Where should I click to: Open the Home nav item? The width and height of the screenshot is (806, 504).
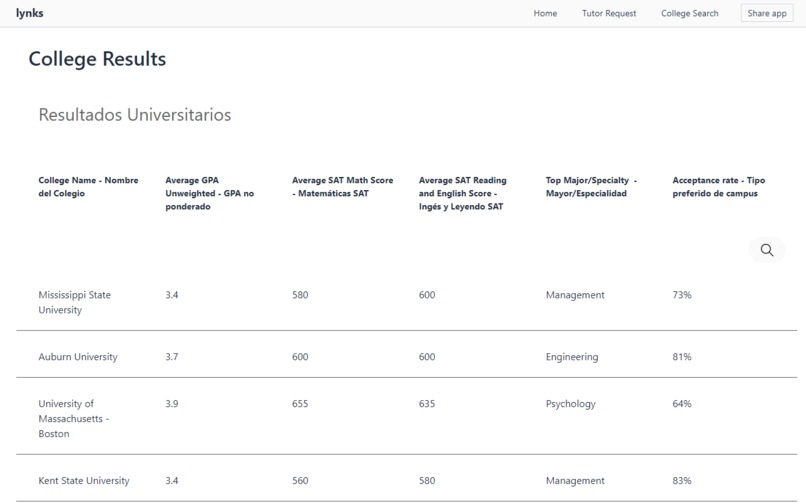(x=545, y=14)
